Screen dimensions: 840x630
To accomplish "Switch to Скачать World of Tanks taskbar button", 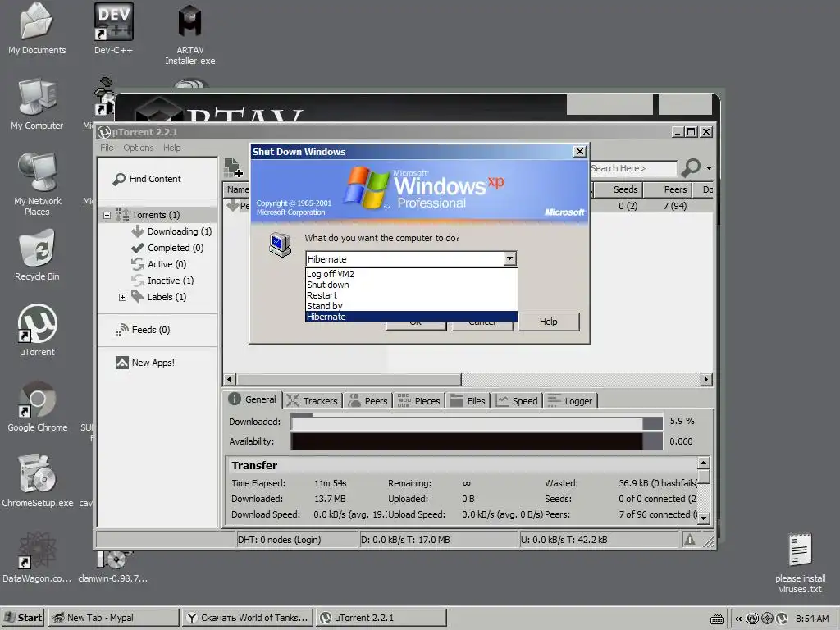I will (x=247, y=618).
